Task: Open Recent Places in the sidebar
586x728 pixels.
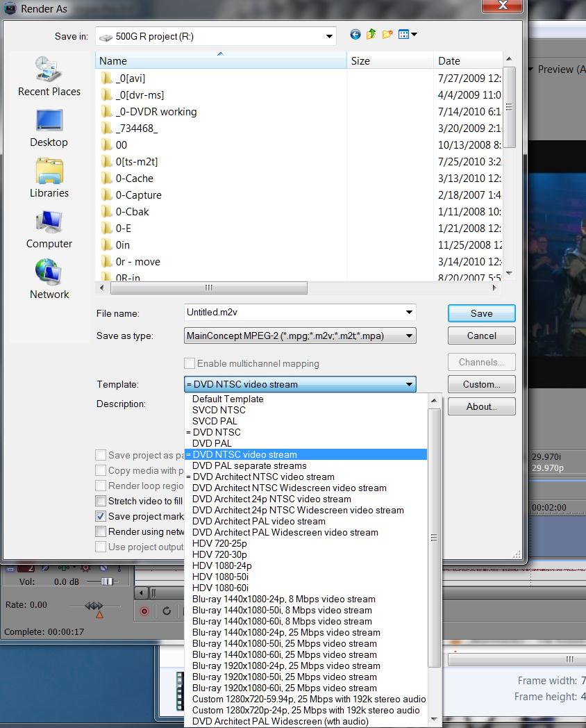Action: tap(49, 76)
